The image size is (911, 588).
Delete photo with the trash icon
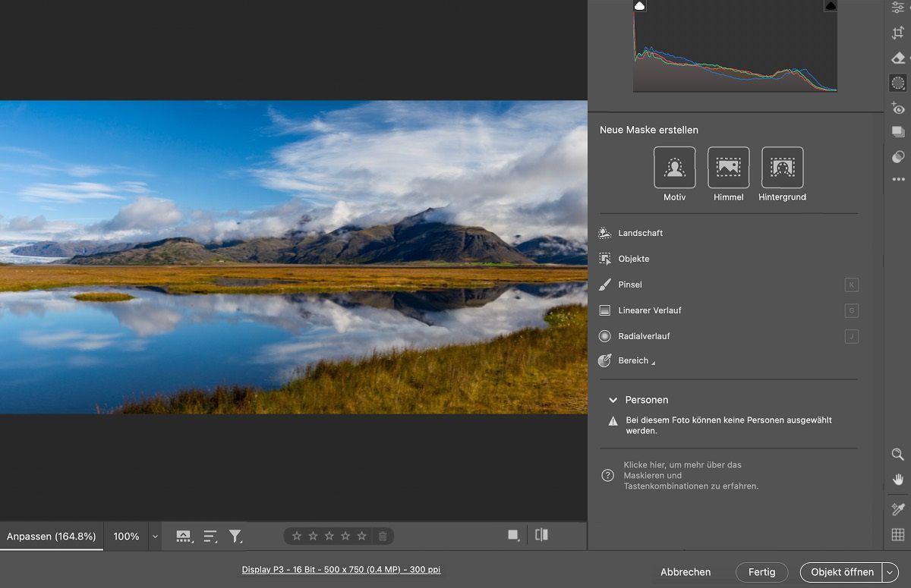click(383, 536)
